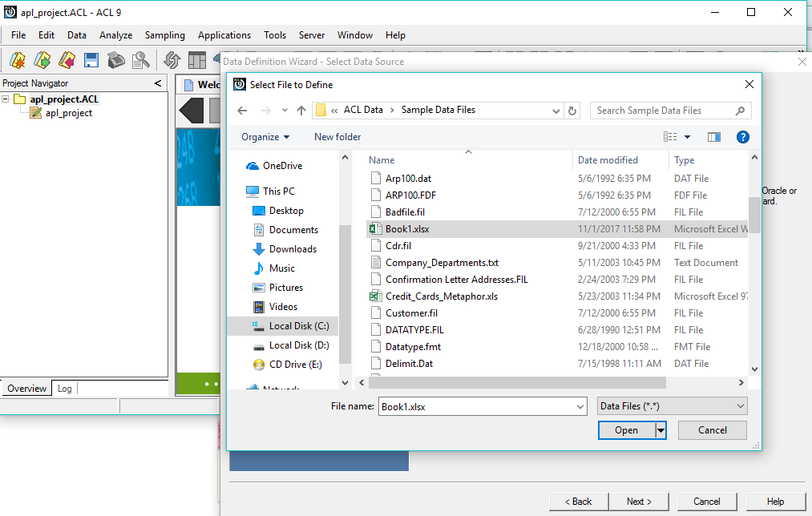The width and height of the screenshot is (812, 516).
Task: Click the table layout toolbar icon
Action: pos(196,61)
